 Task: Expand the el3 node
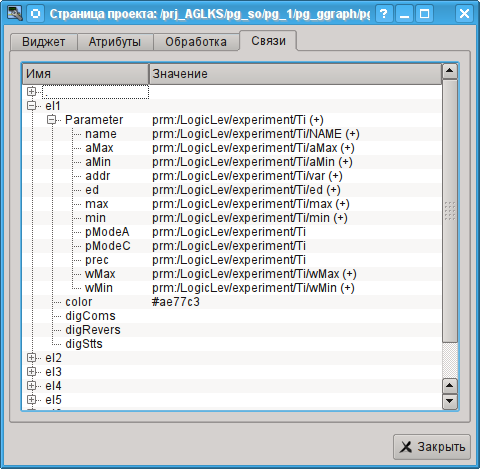pyautogui.click(x=31, y=372)
